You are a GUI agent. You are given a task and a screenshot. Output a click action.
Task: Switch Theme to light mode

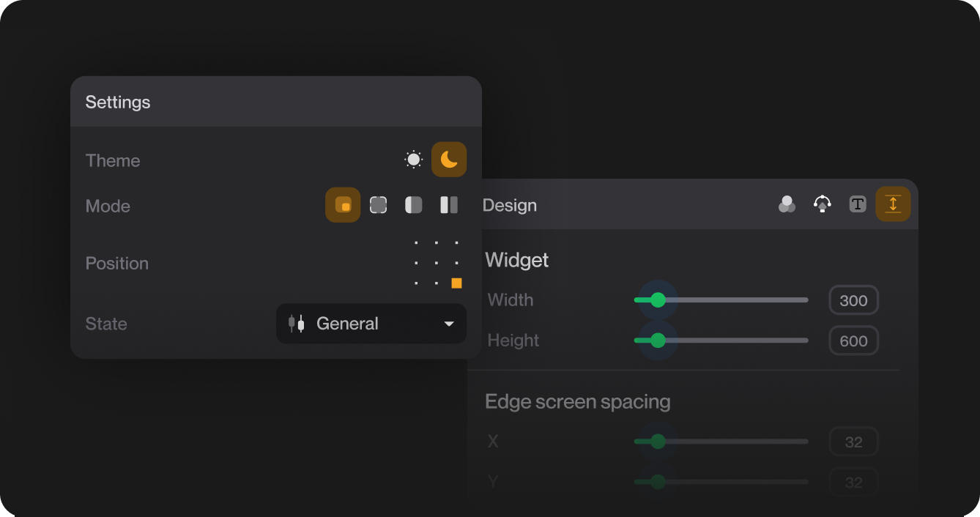(x=413, y=159)
